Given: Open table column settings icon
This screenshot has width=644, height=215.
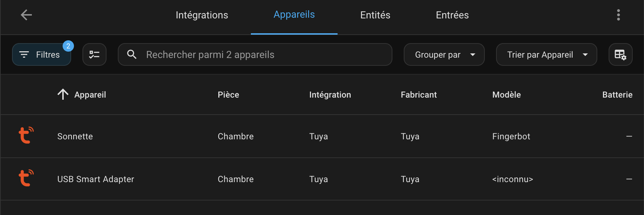Looking at the screenshot, I should (620, 54).
